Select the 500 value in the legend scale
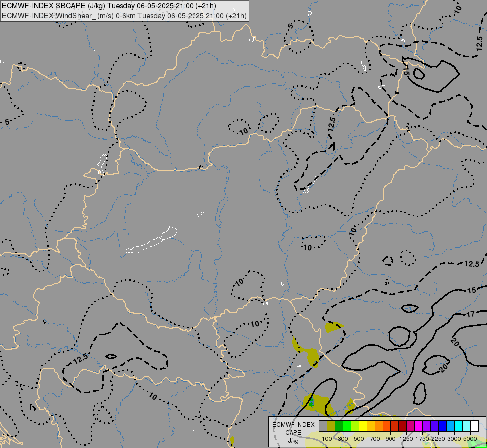Image resolution: width=487 pixels, height=448 pixels. 359,439
